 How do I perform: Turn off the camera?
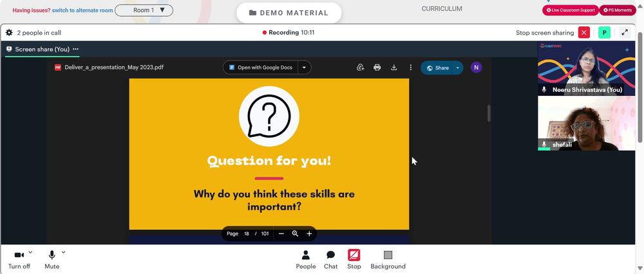(19, 260)
